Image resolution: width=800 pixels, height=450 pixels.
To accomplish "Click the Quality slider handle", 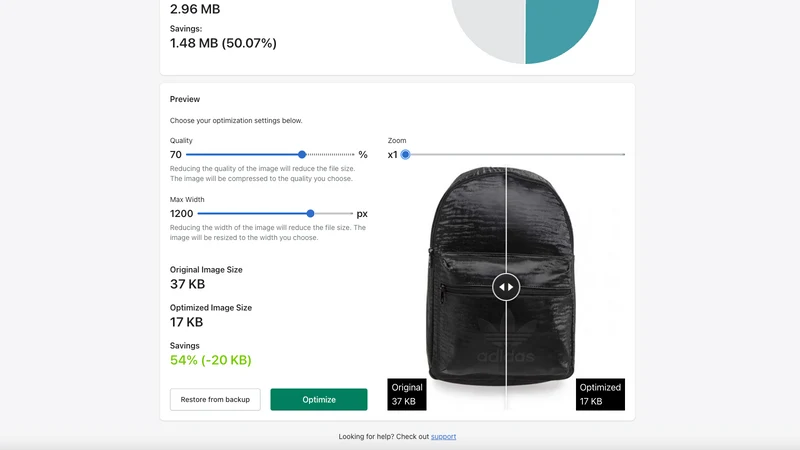I will 302,155.
